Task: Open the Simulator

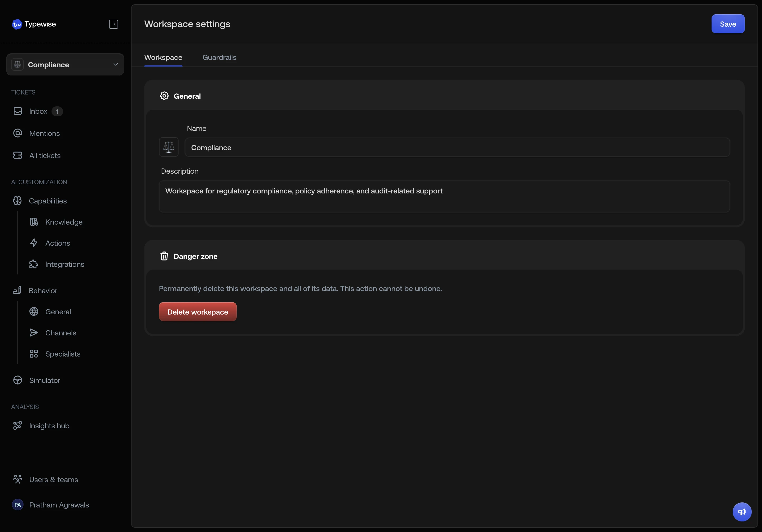Action: tap(44, 380)
